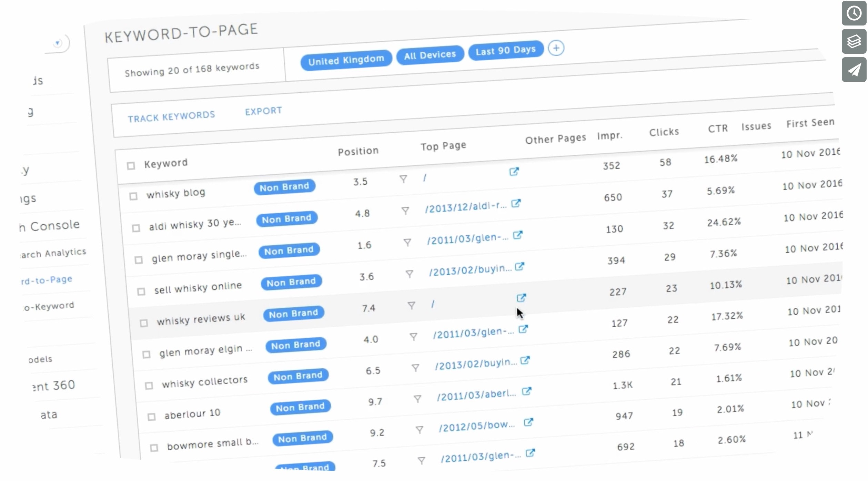868x481 pixels.
Task: Open external link icon for whisky collectors row
Action: click(525, 360)
